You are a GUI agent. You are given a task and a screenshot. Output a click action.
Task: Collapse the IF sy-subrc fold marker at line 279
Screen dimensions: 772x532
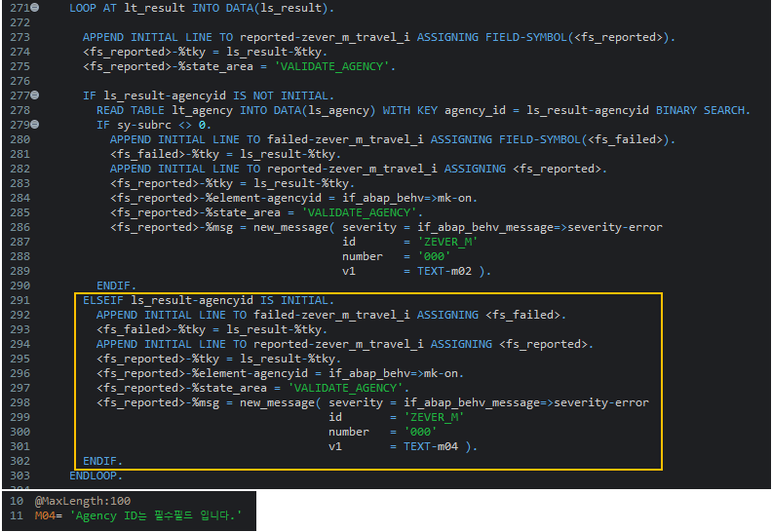click(x=35, y=125)
